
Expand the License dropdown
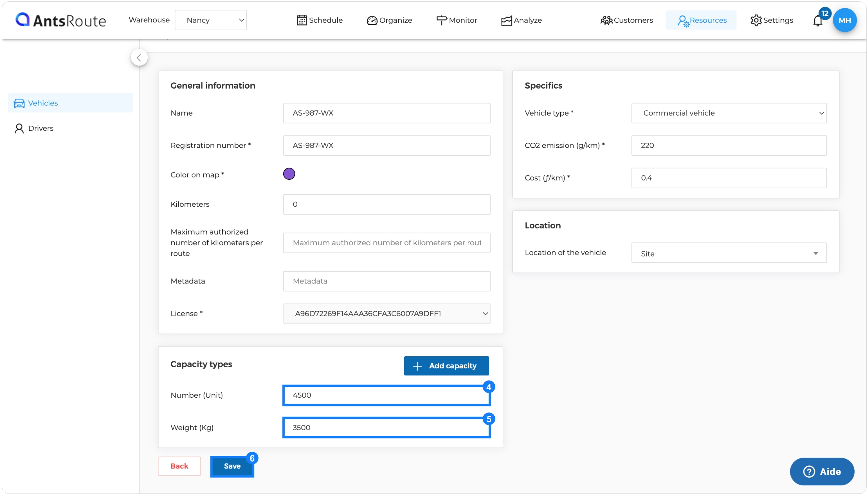[x=387, y=313]
